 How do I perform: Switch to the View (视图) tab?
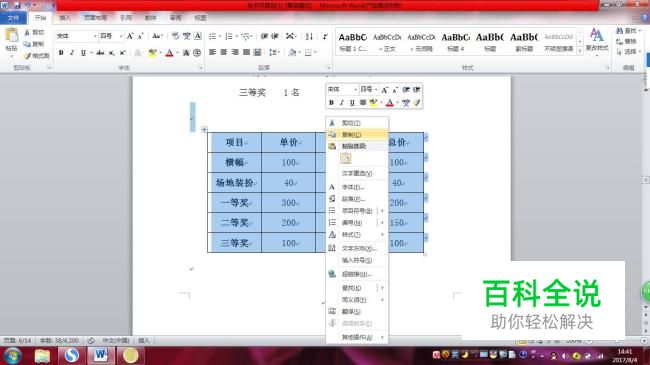(x=200, y=18)
